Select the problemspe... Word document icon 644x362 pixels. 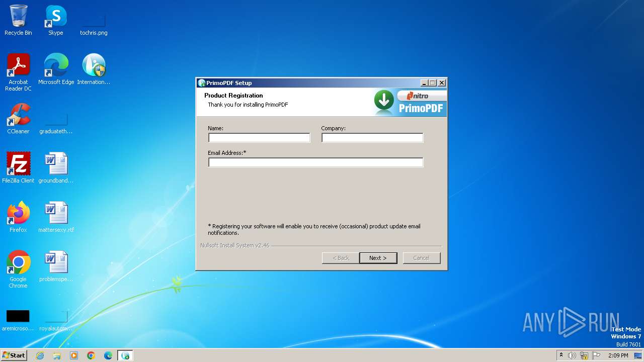point(56,266)
